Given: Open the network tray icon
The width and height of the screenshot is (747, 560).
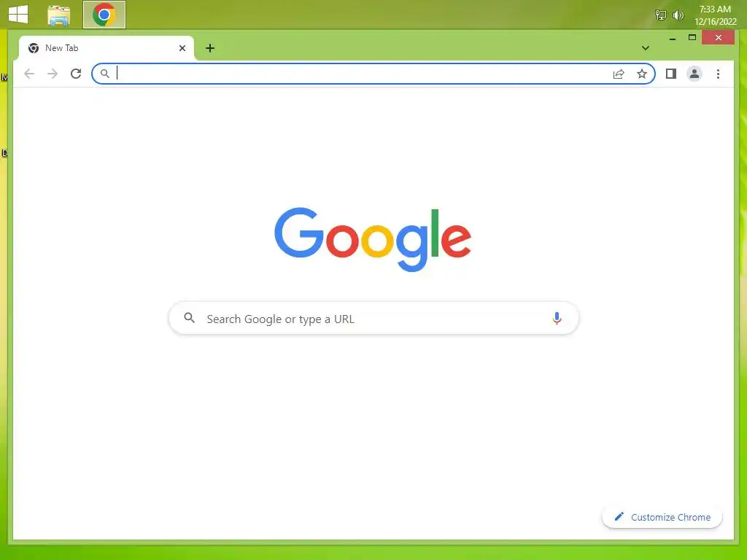Looking at the screenshot, I should [660, 15].
